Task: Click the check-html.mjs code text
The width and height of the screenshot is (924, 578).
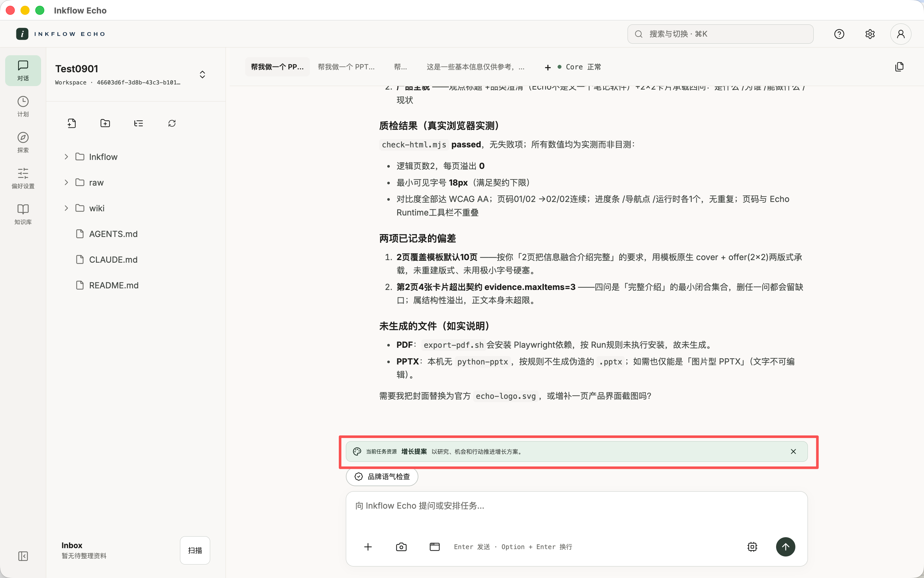Action: (x=414, y=144)
